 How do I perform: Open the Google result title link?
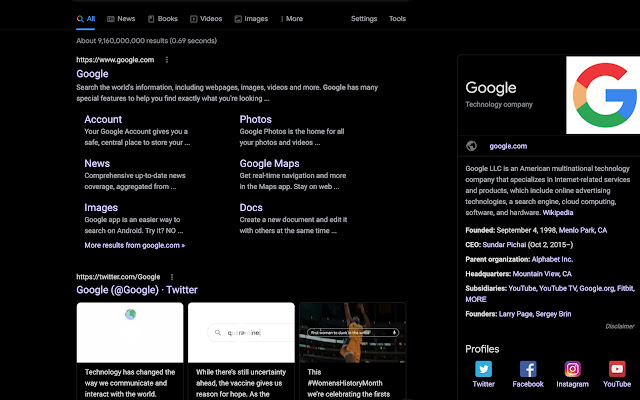[92, 74]
